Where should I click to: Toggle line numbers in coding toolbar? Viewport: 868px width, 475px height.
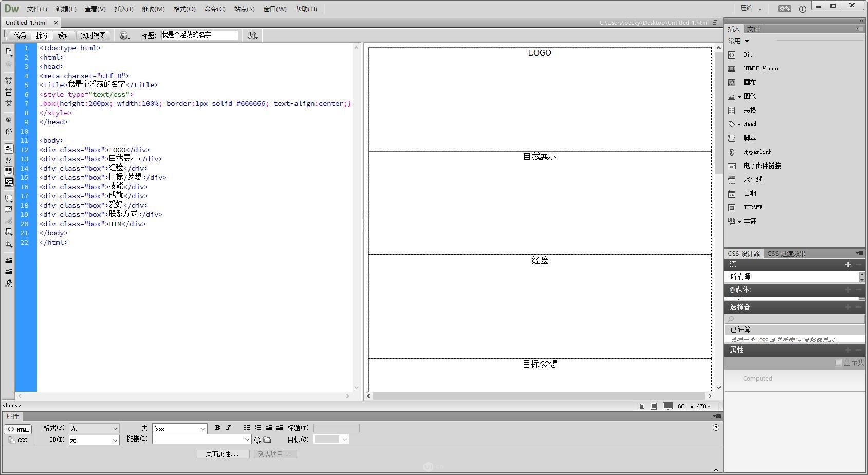click(9, 149)
